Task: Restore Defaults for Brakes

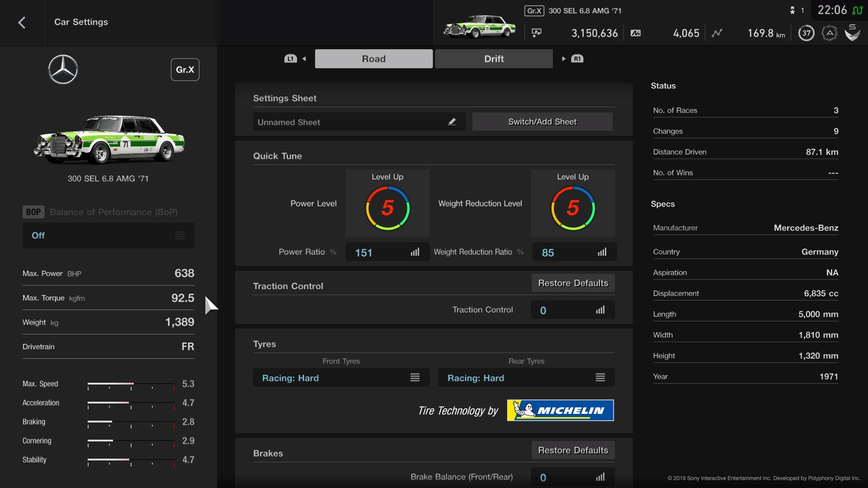Action: point(573,450)
